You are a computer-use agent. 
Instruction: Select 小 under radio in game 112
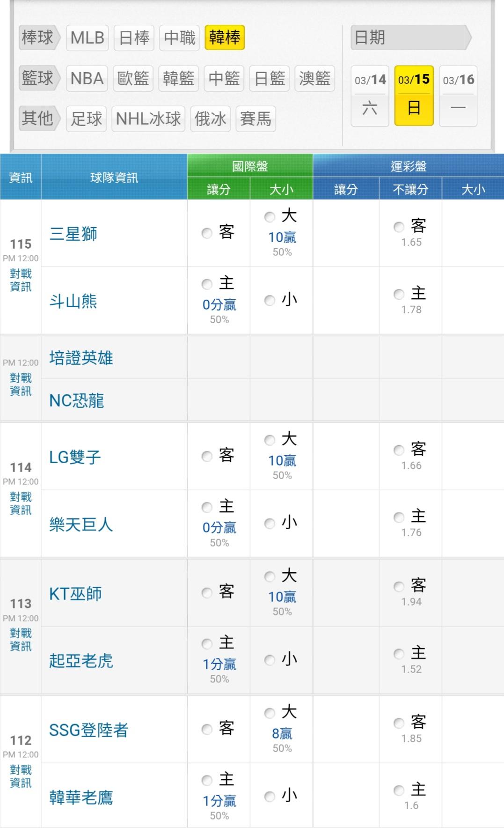(270, 797)
